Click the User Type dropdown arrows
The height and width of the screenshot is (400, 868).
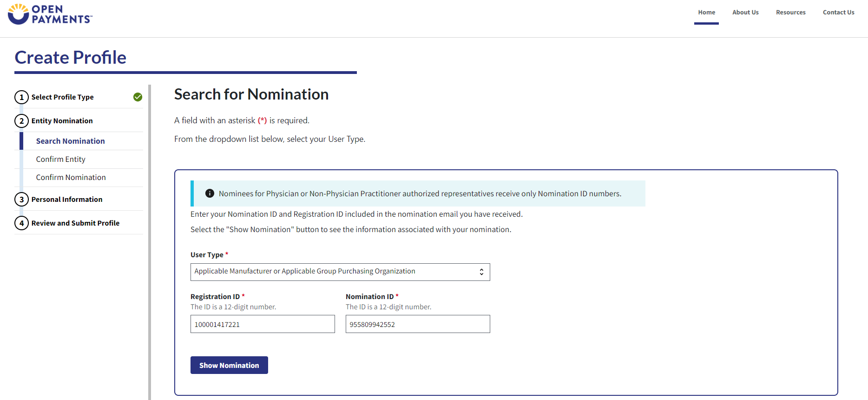(481, 272)
